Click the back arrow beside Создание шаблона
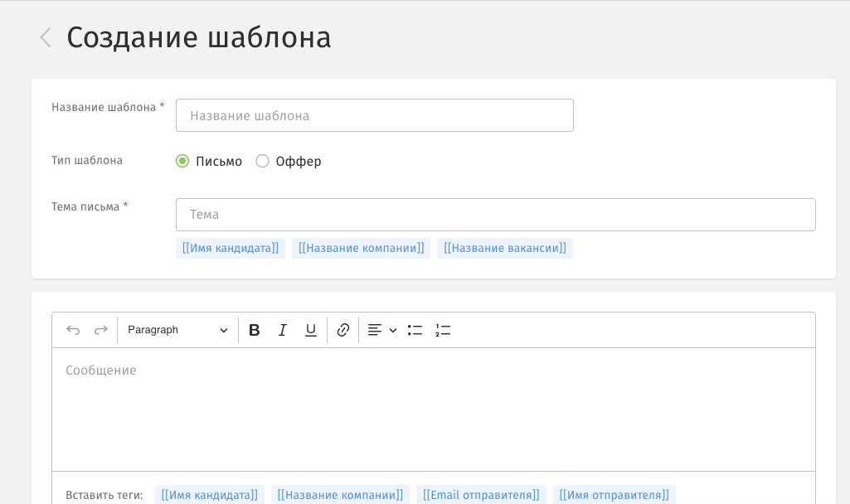 tap(46, 37)
